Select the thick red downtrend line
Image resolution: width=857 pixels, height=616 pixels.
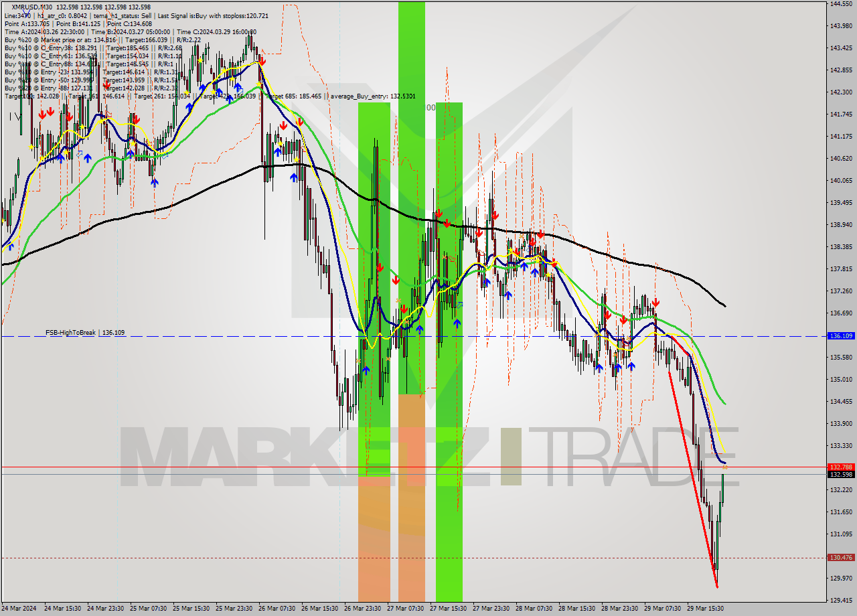694,479
